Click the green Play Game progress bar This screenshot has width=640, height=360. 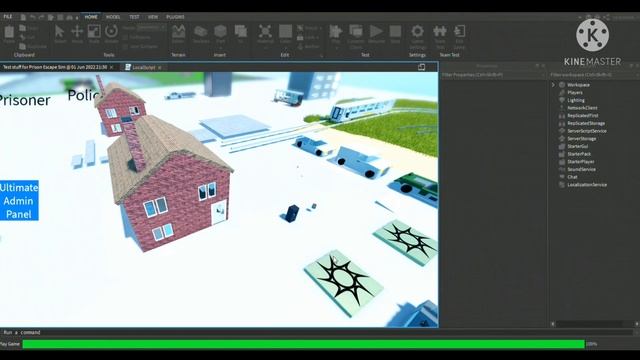(303, 344)
